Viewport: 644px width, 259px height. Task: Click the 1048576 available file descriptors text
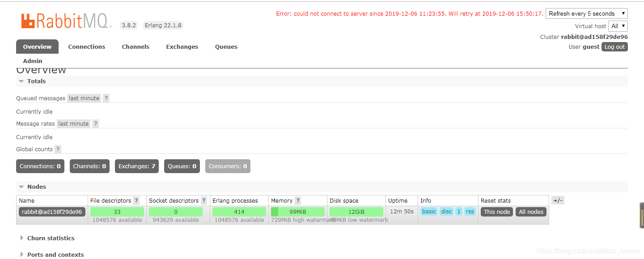pyautogui.click(x=117, y=220)
